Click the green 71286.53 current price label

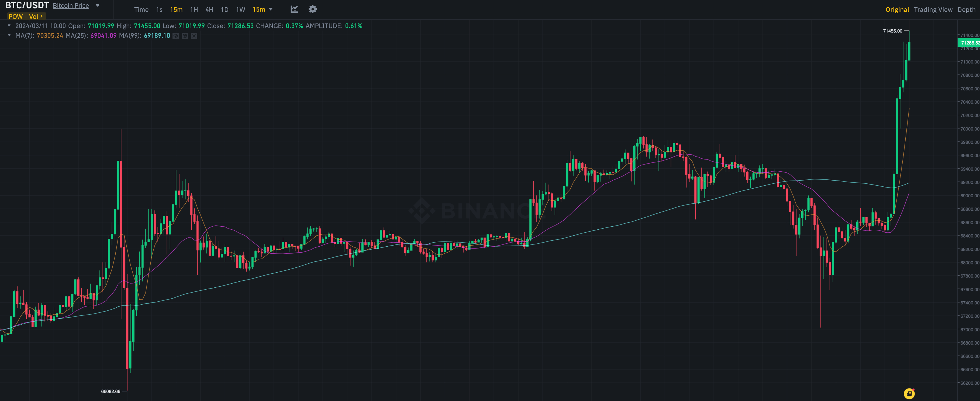click(x=969, y=43)
